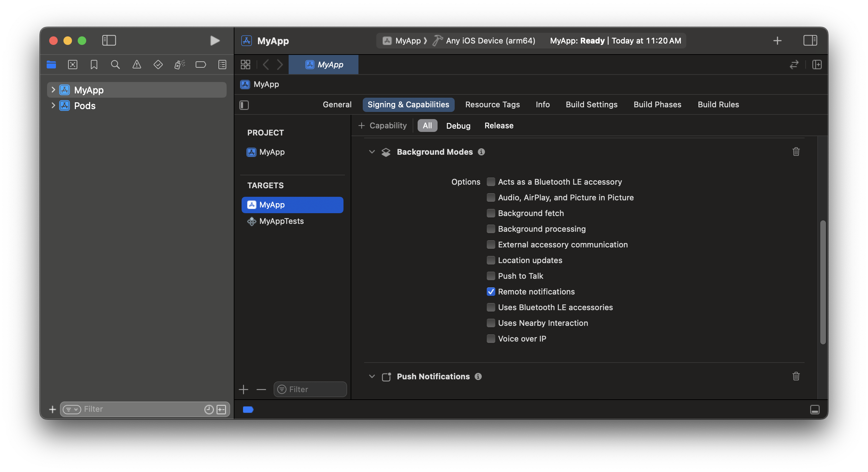This screenshot has width=868, height=472.
Task: Uncheck Remote notifications
Action: [491, 292]
